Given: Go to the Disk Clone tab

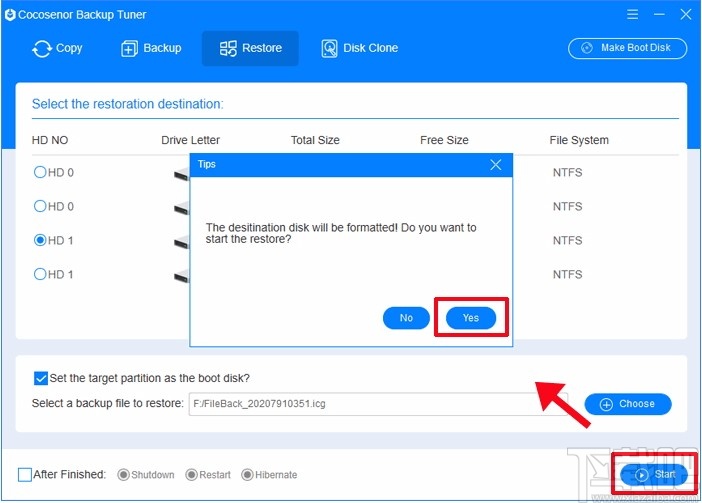Looking at the screenshot, I should click(x=360, y=48).
